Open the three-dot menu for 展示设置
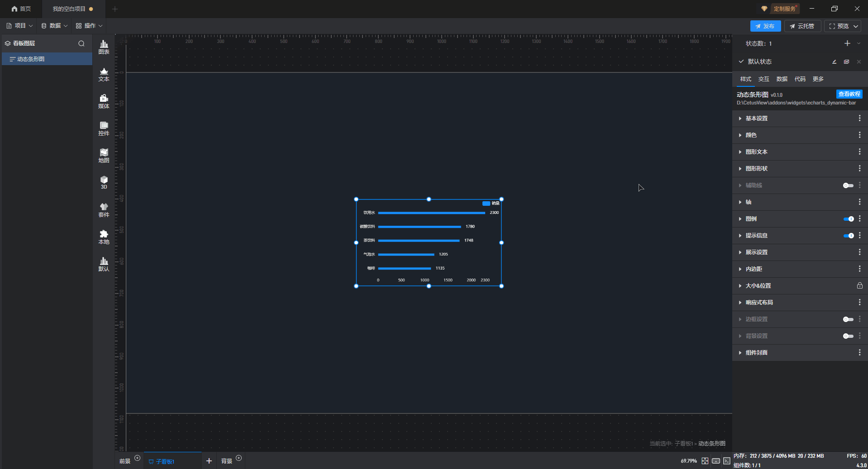 (x=859, y=252)
